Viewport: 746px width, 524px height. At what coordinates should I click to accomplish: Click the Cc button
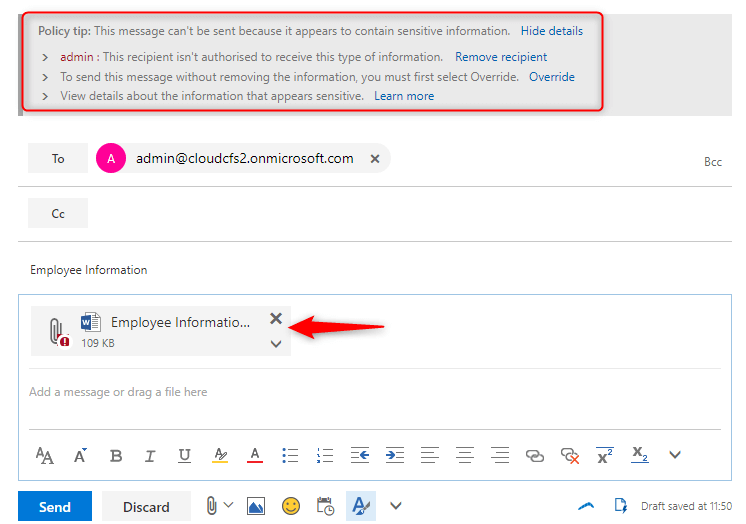pyautogui.click(x=58, y=213)
